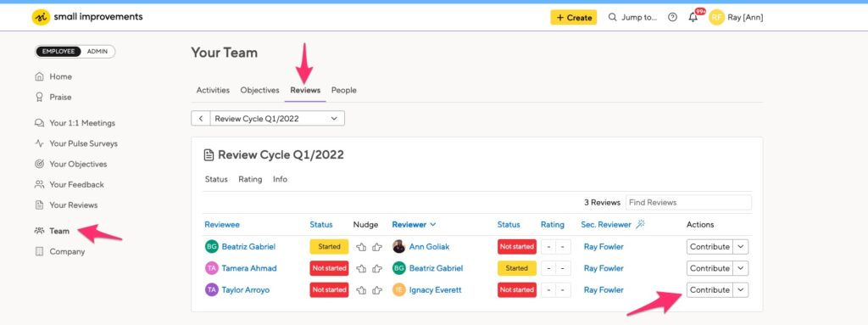Open reviewer Ann Goliak's link
This screenshot has height=325, width=868.
[429, 247]
